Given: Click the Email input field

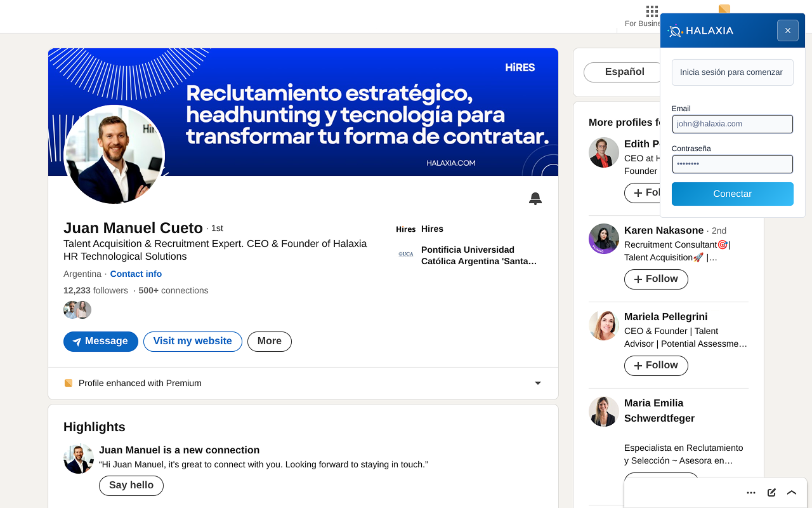Looking at the screenshot, I should 732,124.
